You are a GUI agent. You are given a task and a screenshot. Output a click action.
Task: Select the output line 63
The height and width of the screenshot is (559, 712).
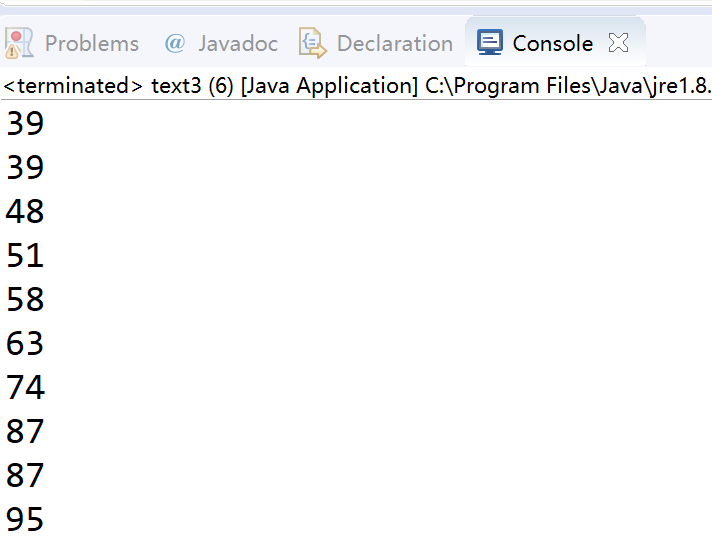(25, 343)
